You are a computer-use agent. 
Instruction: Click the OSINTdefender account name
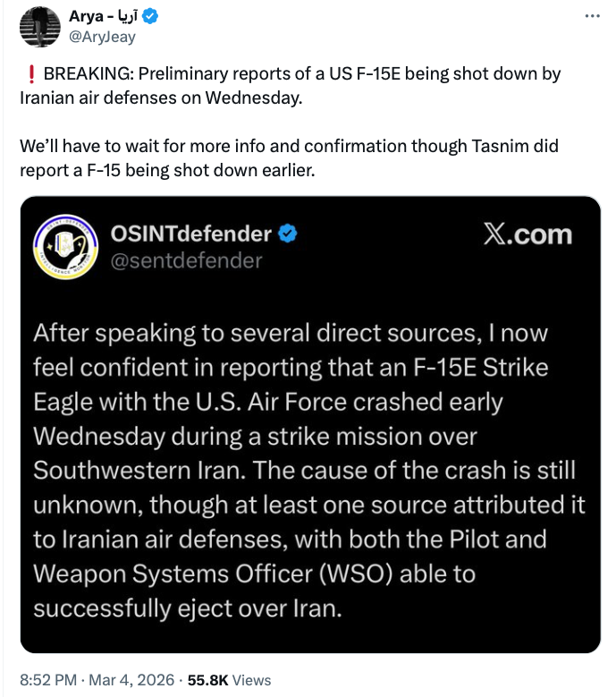(190, 234)
